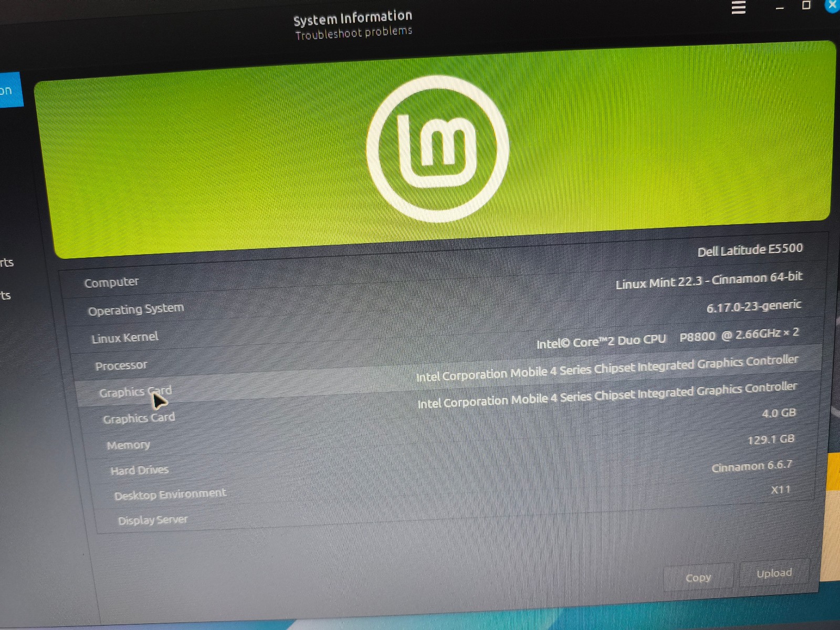
Task: Select the Desktop Environment row label
Action: click(170, 495)
